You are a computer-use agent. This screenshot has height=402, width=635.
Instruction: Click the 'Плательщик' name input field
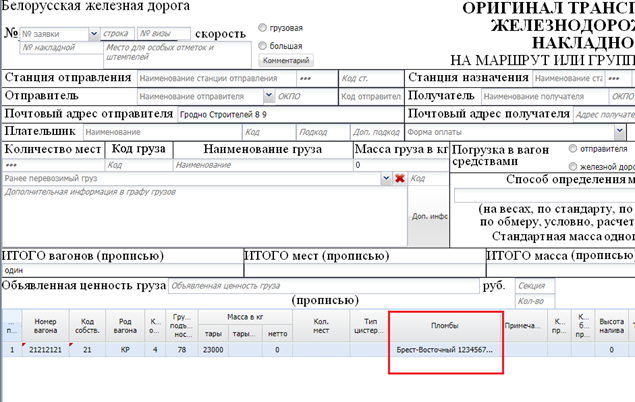tap(160, 132)
